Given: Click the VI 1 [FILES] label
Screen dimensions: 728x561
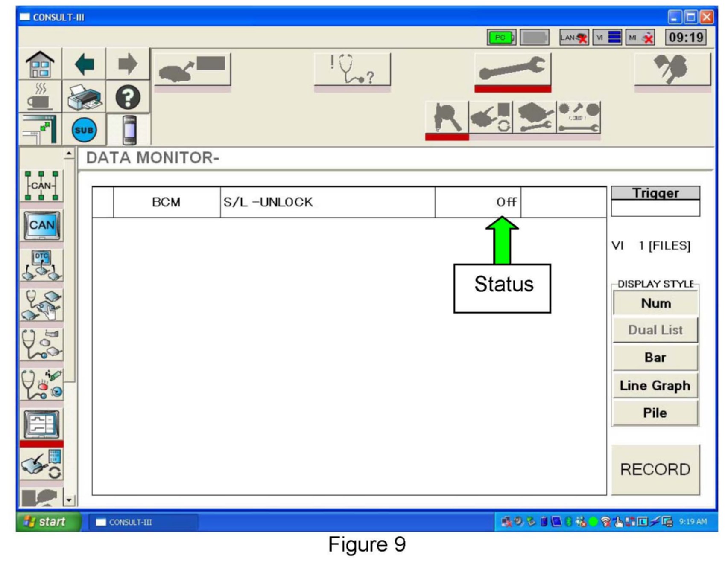Looking at the screenshot, I should (x=651, y=246).
